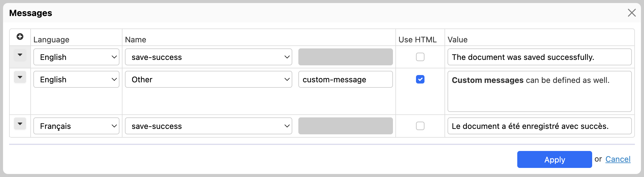The height and width of the screenshot is (177, 644).
Task: Open Name dropdown in first English row
Action: 208,57
